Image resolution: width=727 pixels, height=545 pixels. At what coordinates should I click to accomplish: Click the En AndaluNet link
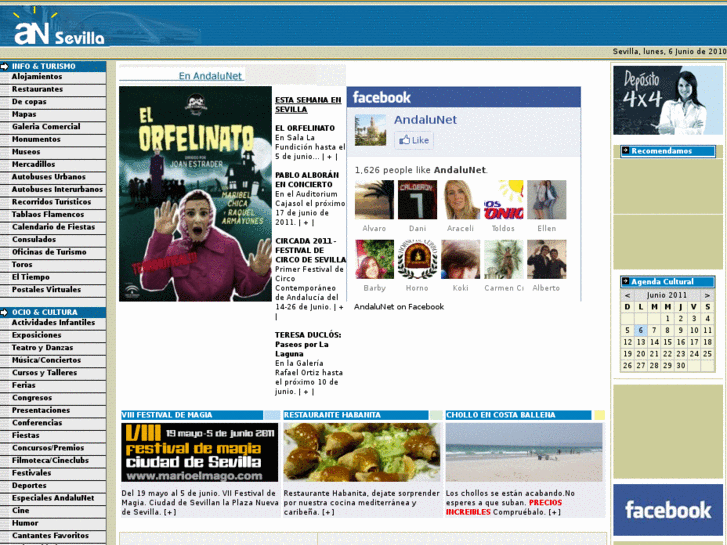(x=210, y=76)
